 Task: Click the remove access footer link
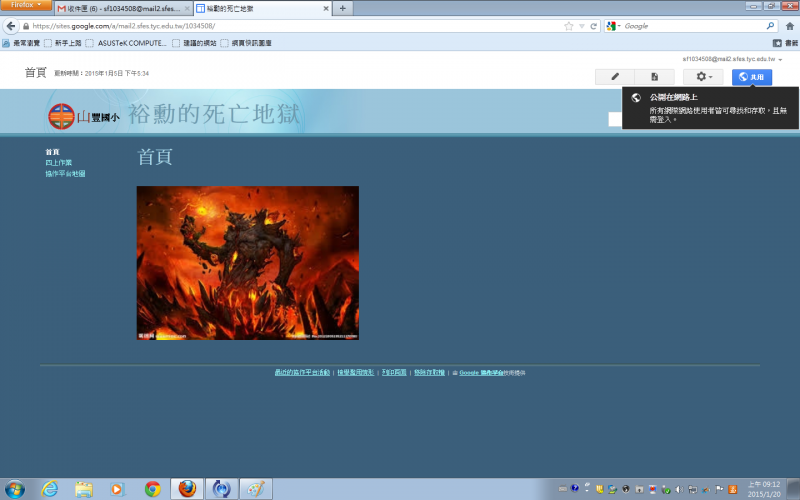(429, 372)
